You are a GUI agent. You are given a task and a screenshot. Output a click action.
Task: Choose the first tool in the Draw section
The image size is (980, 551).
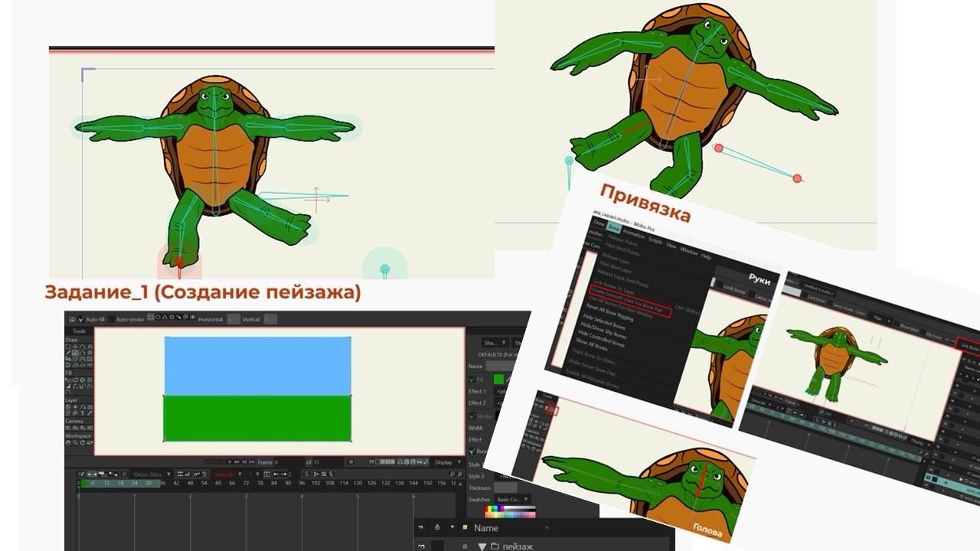(x=68, y=347)
